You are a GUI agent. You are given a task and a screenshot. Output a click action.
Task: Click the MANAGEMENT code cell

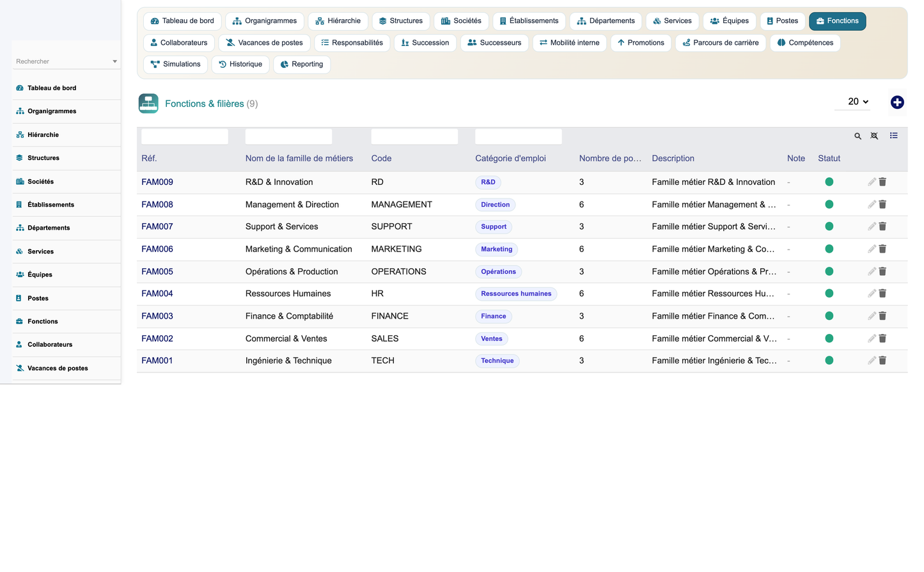pos(402,205)
